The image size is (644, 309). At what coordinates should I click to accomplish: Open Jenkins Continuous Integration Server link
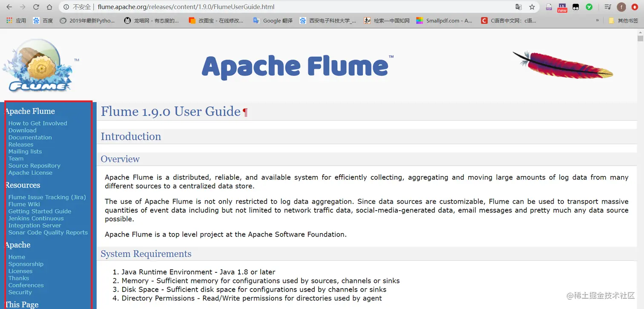[x=36, y=222]
